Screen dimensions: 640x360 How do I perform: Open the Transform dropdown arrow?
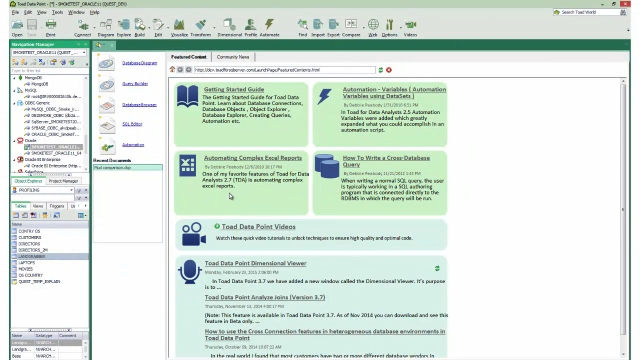pos(214,27)
